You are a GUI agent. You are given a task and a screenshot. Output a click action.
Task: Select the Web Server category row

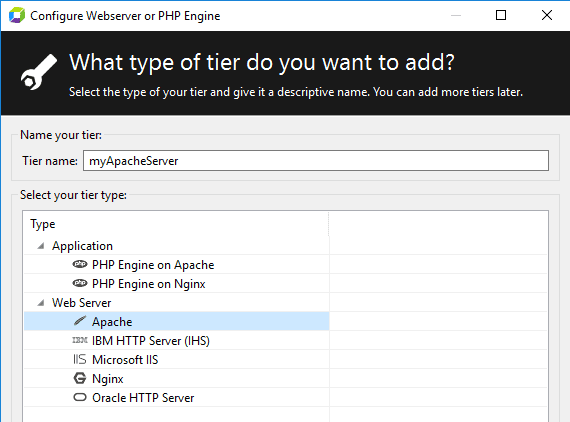coord(177,302)
